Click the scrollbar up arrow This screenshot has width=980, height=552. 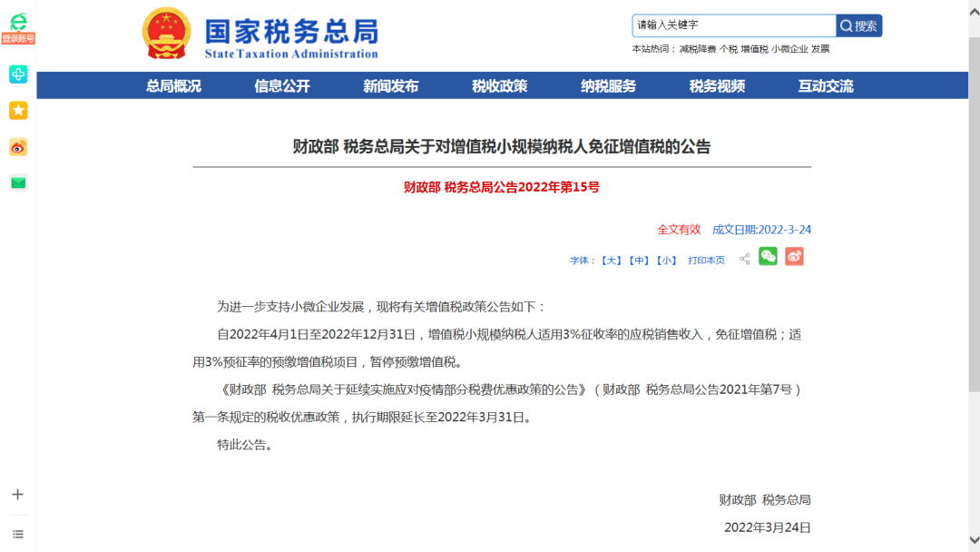pos(975,13)
